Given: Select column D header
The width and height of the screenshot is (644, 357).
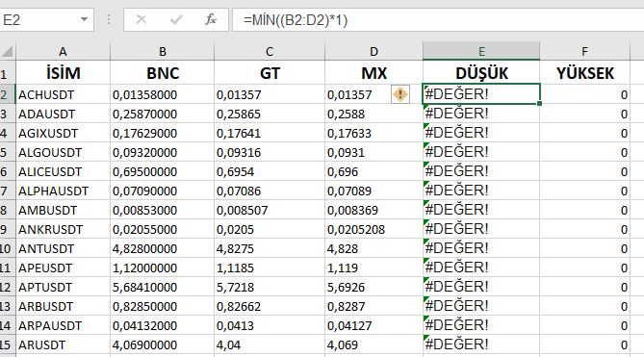Looking at the screenshot, I should pos(374,52).
